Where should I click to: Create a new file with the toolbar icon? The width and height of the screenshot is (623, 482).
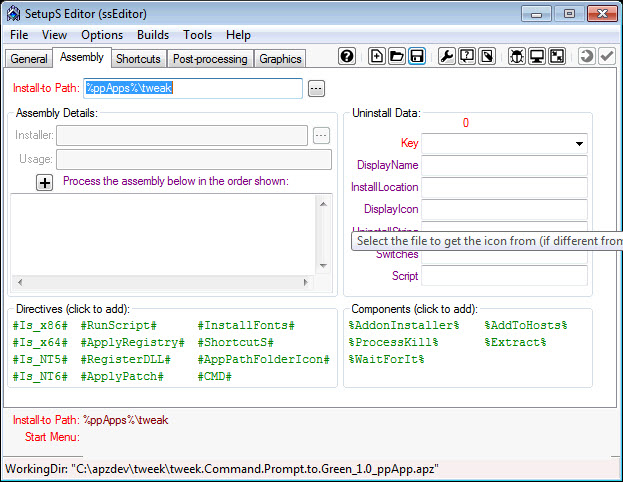[376, 56]
